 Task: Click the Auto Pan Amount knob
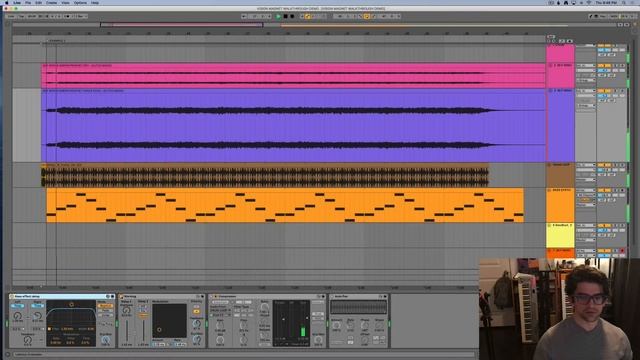336,326
